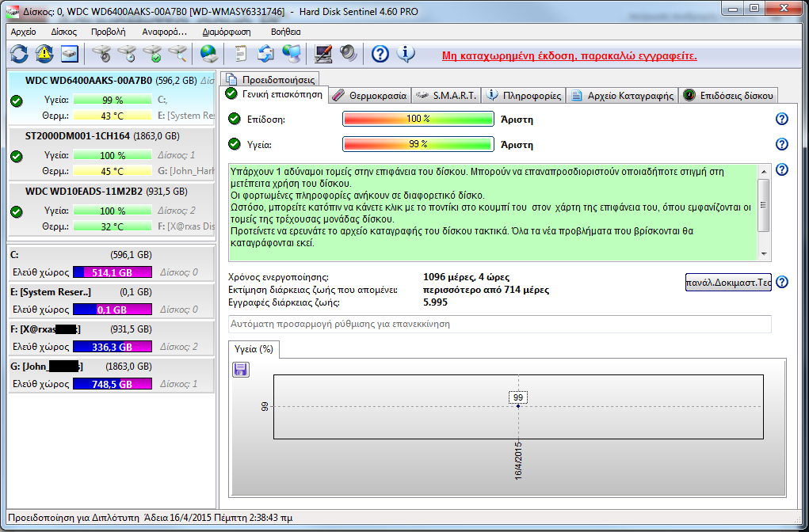The width and height of the screenshot is (809, 532).
Task: Click the refresh icon with yellow warning triangle
Action: point(44,54)
